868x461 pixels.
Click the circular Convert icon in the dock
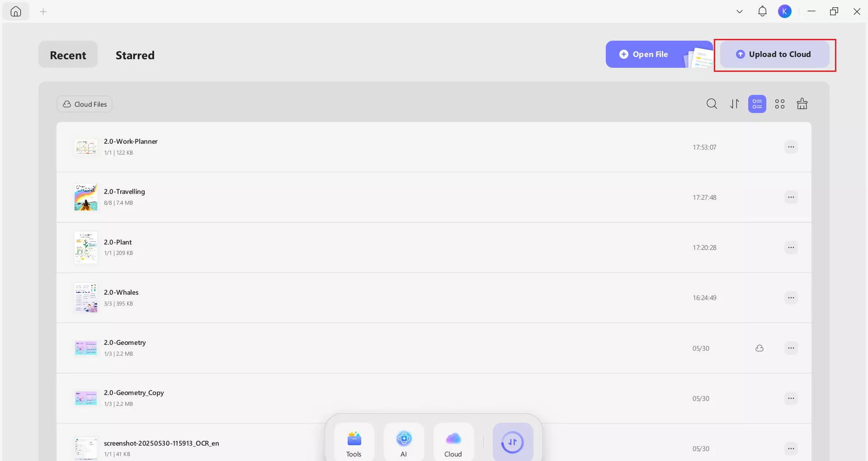(513, 442)
